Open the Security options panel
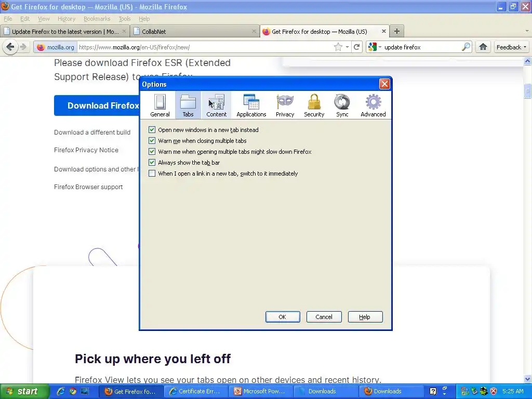 (314, 105)
